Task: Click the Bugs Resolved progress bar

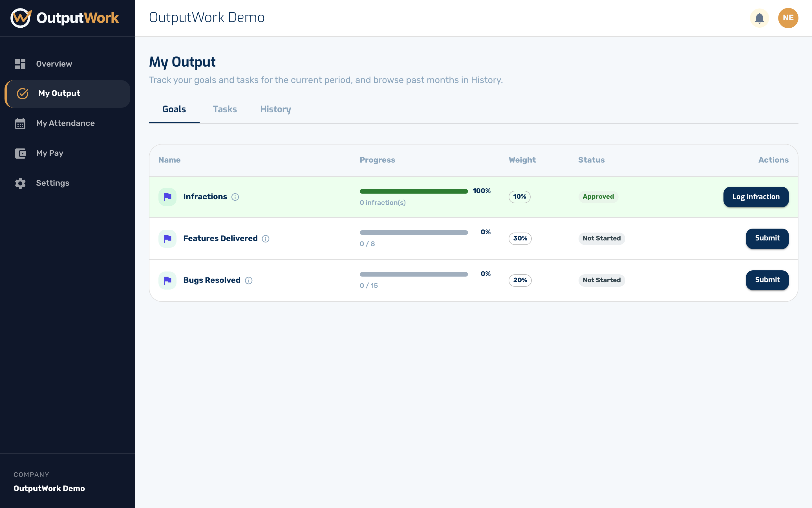Action: point(414,274)
